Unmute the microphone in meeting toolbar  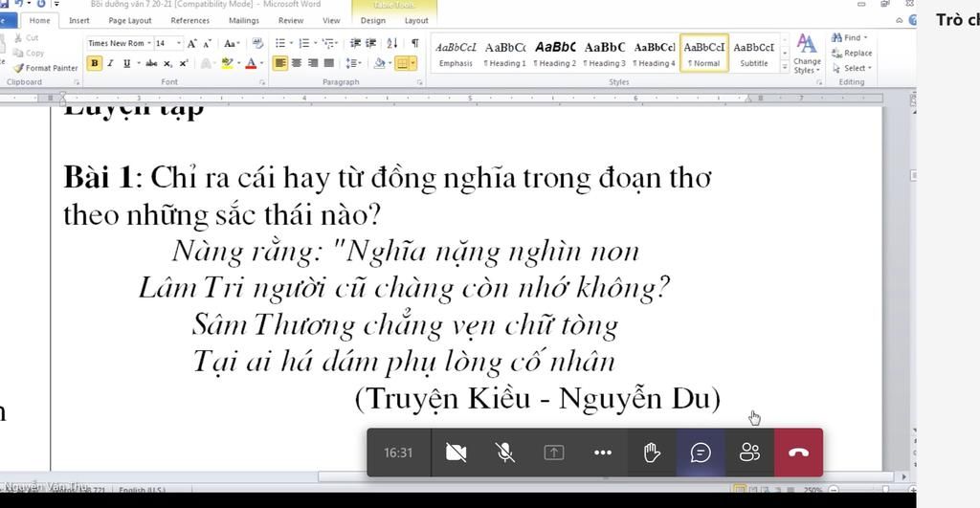tap(505, 453)
